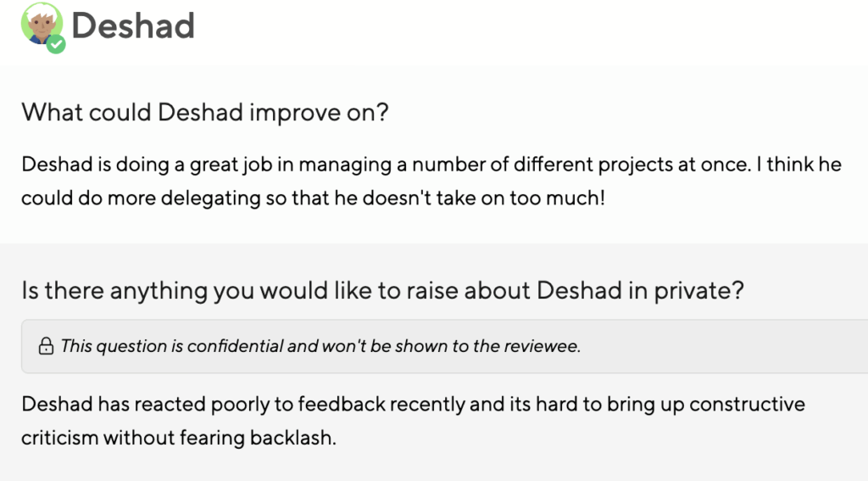Click the confidential notice text
868x481 pixels.
[320, 346]
